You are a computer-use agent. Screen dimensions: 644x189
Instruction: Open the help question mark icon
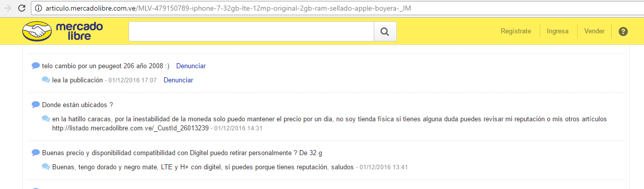[623, 31]
